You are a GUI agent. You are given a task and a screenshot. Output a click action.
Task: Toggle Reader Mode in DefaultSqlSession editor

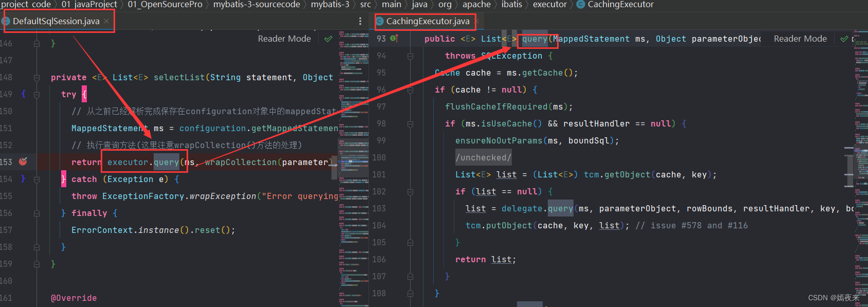pos(284,39)
